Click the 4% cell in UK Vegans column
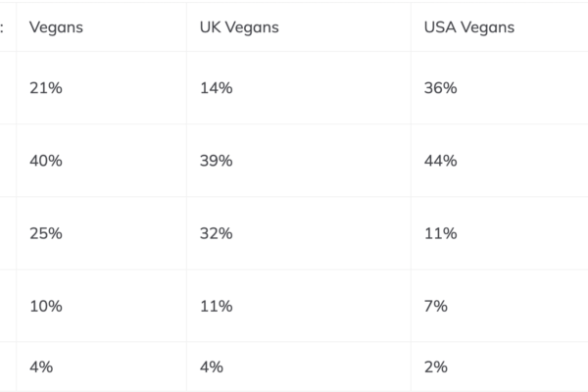This screenshot has width=588, height=392. 210,367
